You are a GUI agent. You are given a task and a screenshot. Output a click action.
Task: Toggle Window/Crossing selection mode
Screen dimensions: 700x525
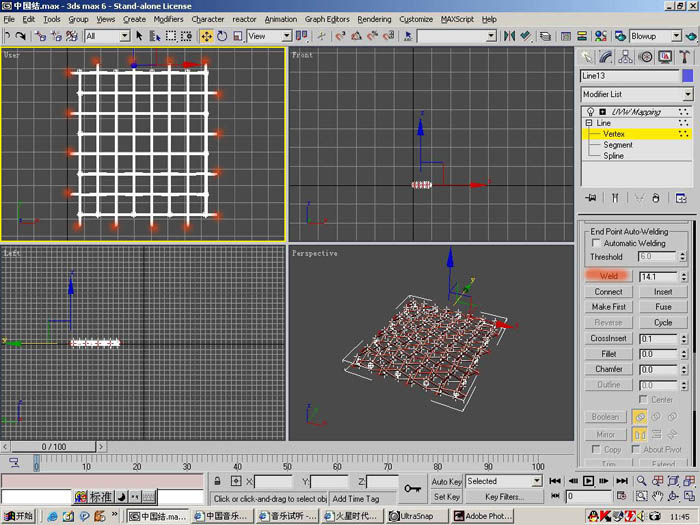click(186, 36)
